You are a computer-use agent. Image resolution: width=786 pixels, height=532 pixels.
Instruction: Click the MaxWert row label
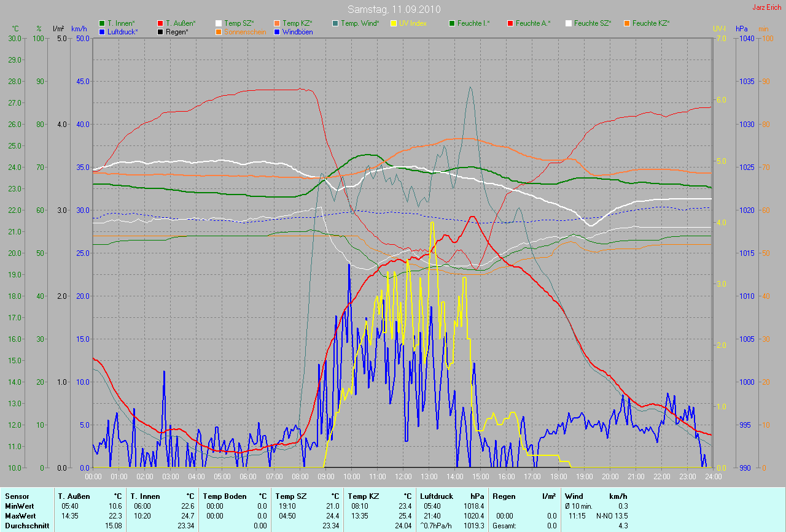click(20, 515)
